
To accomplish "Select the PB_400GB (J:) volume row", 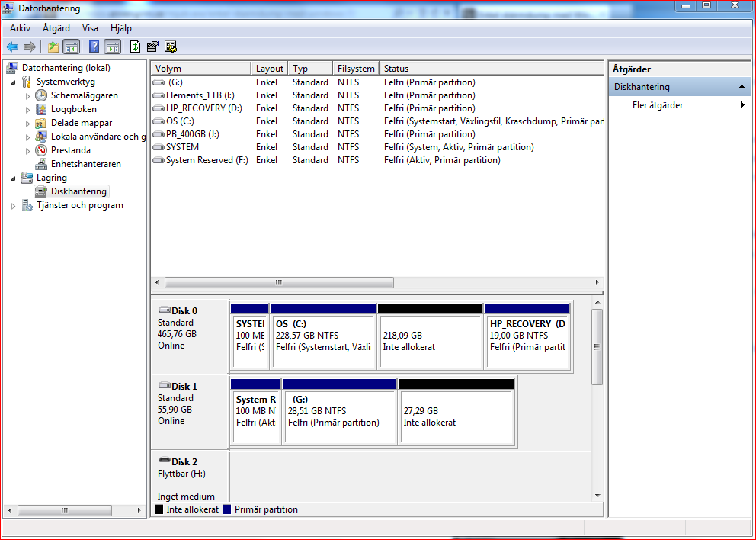I will tap(377, 135).
